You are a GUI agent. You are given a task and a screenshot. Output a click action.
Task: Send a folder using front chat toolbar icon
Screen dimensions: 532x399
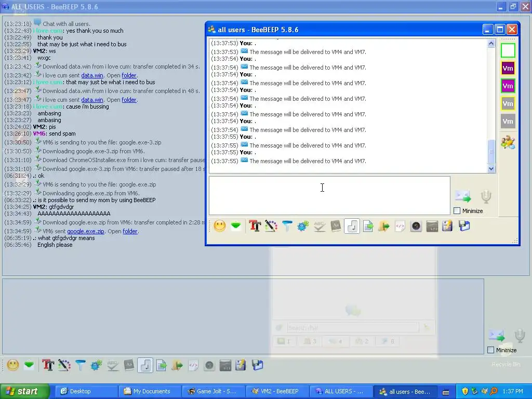pyautogui.click(x=384, y=226)
